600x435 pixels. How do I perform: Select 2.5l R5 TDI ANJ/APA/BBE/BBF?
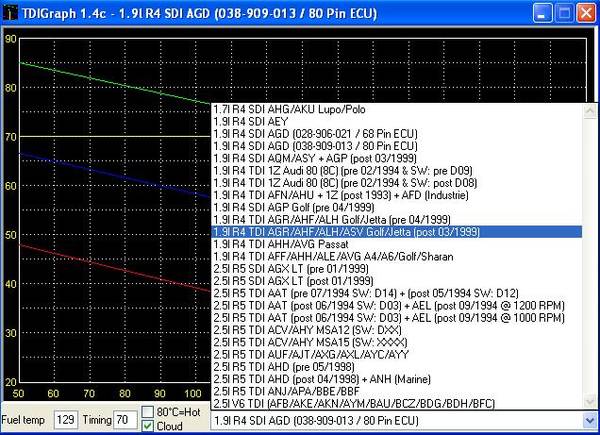coord(396,391)
